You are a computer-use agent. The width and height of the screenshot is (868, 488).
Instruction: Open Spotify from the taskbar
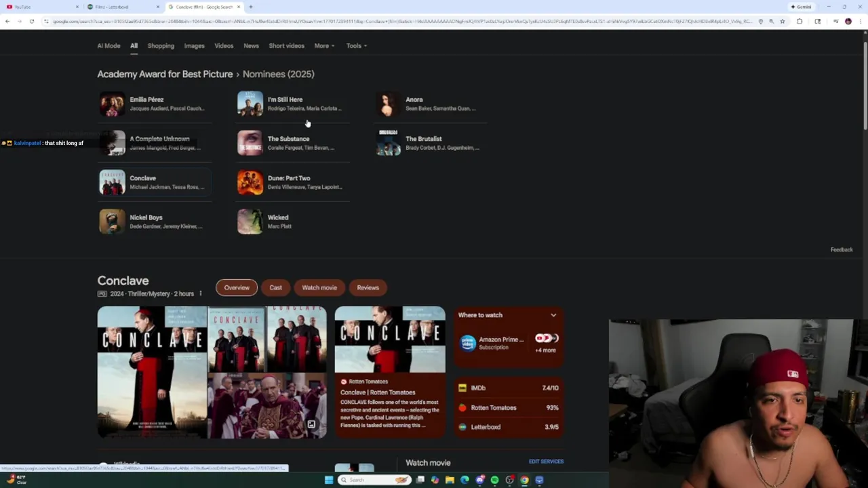(494, 480)
